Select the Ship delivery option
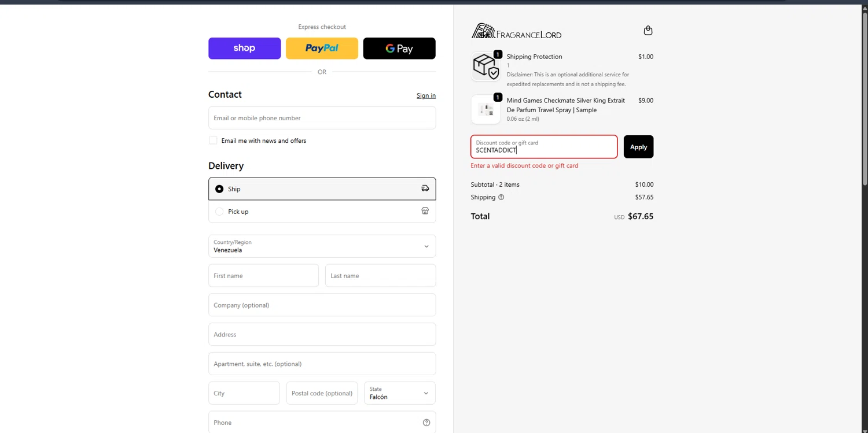The image size is (868, 433). pyautogui.click(x=322, y=188)
